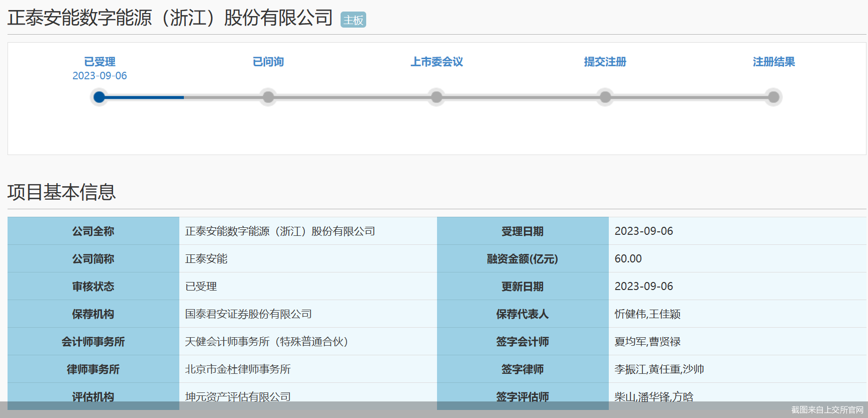Click the 签字会计师 header cell
This screenshot has height=418, width=868.
(523, 341)
